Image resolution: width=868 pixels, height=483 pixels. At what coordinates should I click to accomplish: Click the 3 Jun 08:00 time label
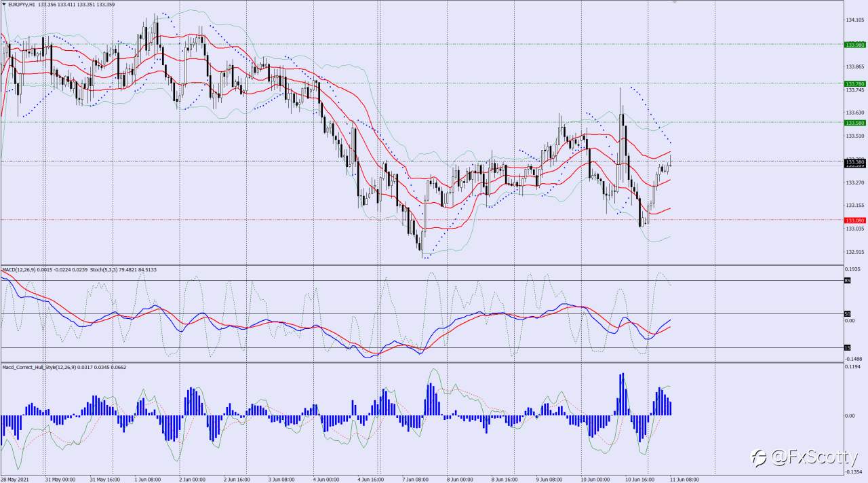tap(283, 479)
